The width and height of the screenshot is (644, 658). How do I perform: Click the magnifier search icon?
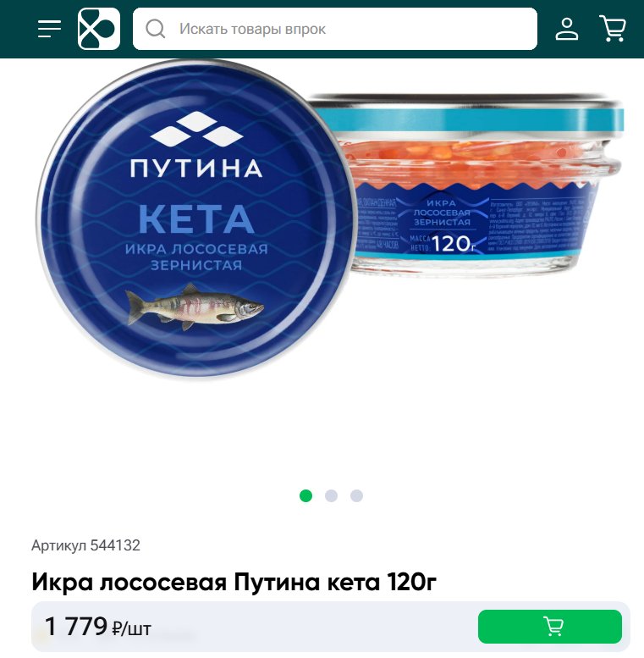pyautogui.click(x=155, y=29)
